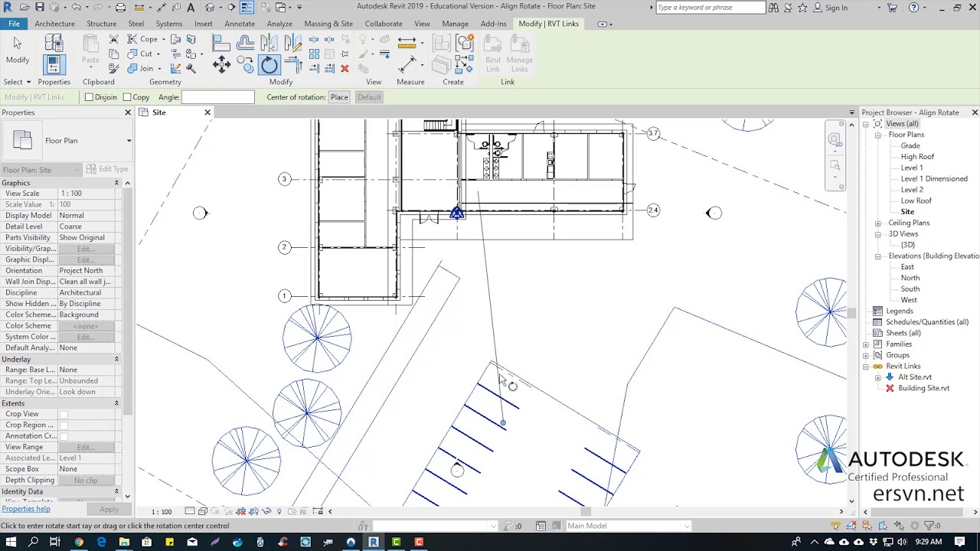Enable the Disjoin checkbox
Viewport: 980px width, 551px height.
(x=89, y=97)
